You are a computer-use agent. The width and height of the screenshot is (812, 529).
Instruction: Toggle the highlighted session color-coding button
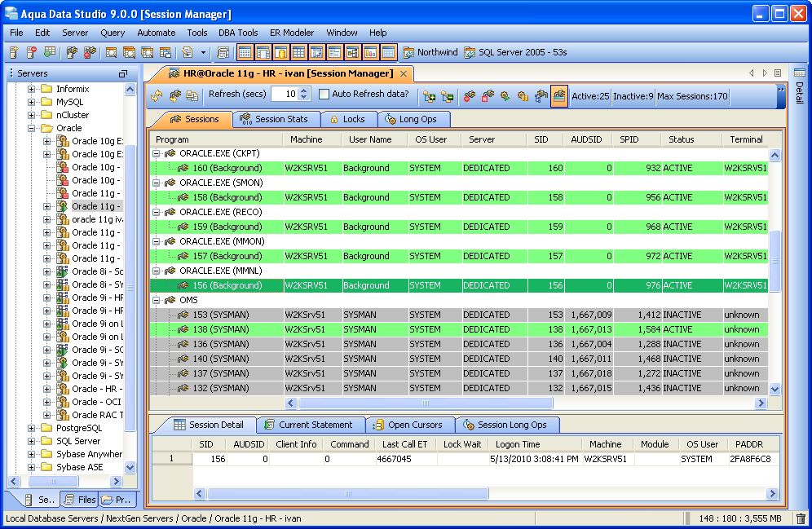[558, 96]
